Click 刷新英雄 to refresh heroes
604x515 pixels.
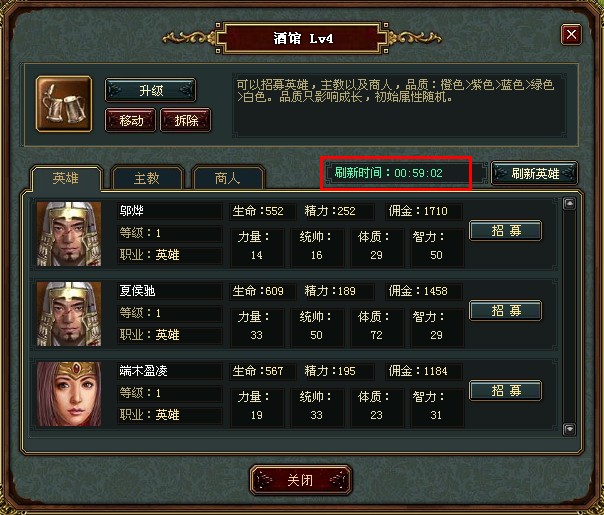[535, 173]
